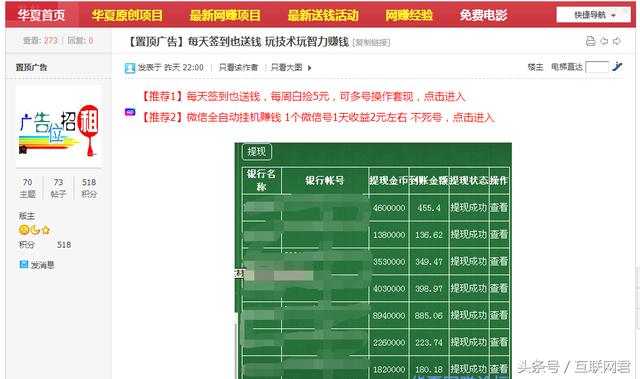Click 查看 in the 4030000 row
Image resolution: width=640 pixels, height=379 pixels.
coord(499,288)
